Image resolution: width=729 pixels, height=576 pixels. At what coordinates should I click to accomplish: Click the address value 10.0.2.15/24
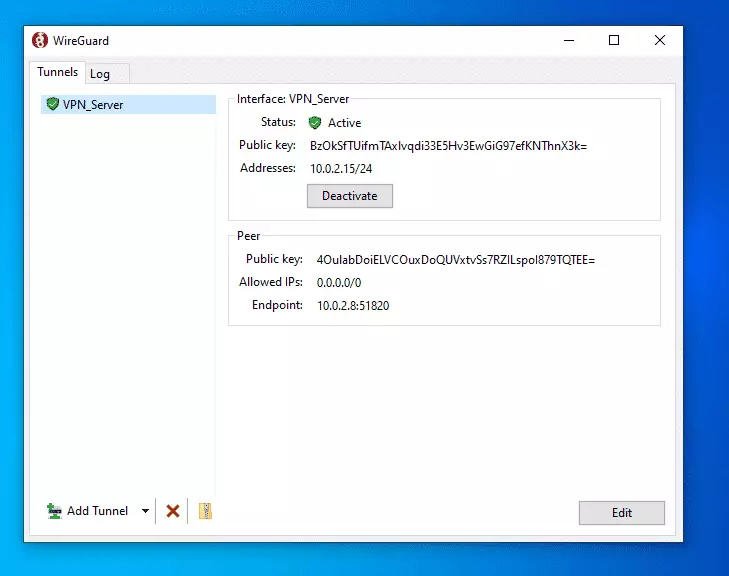[341, 169]
